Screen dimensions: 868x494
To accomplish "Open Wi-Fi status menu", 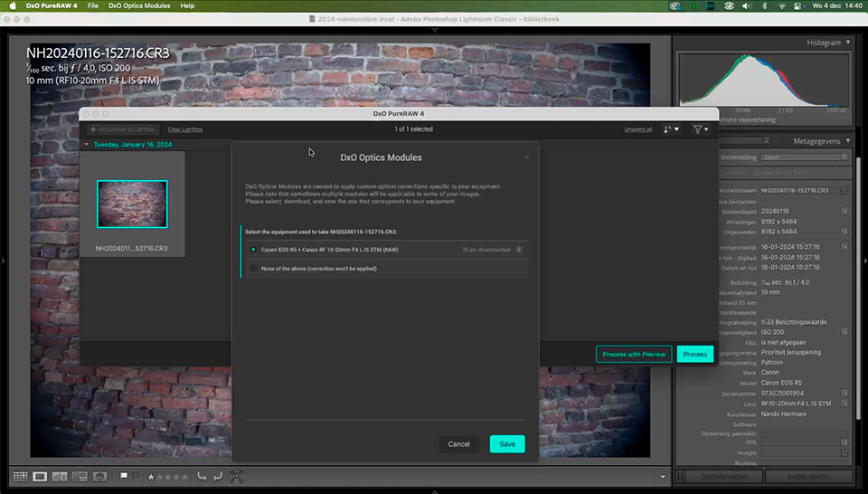I will click(781, 5).
